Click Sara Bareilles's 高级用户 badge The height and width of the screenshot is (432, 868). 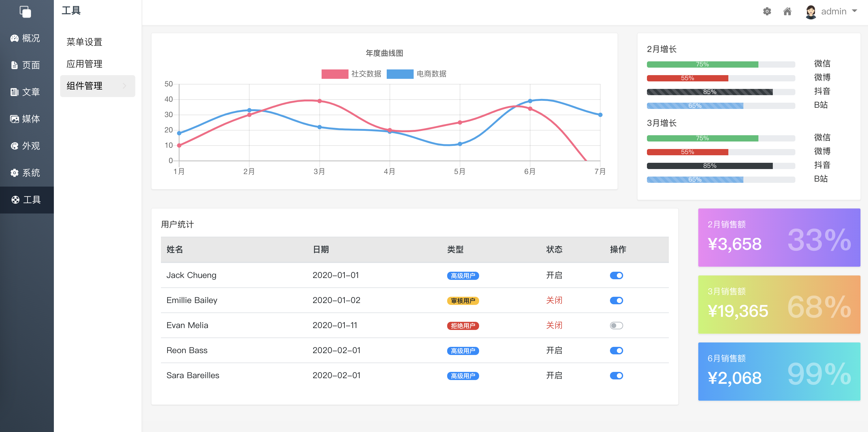tap(463, 376)
